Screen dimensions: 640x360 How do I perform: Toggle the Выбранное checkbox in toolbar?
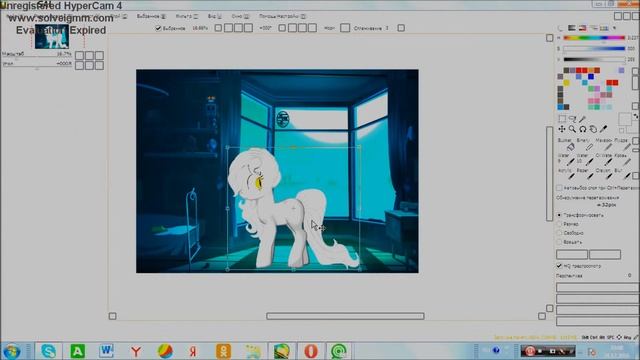[x=158, y=28]
